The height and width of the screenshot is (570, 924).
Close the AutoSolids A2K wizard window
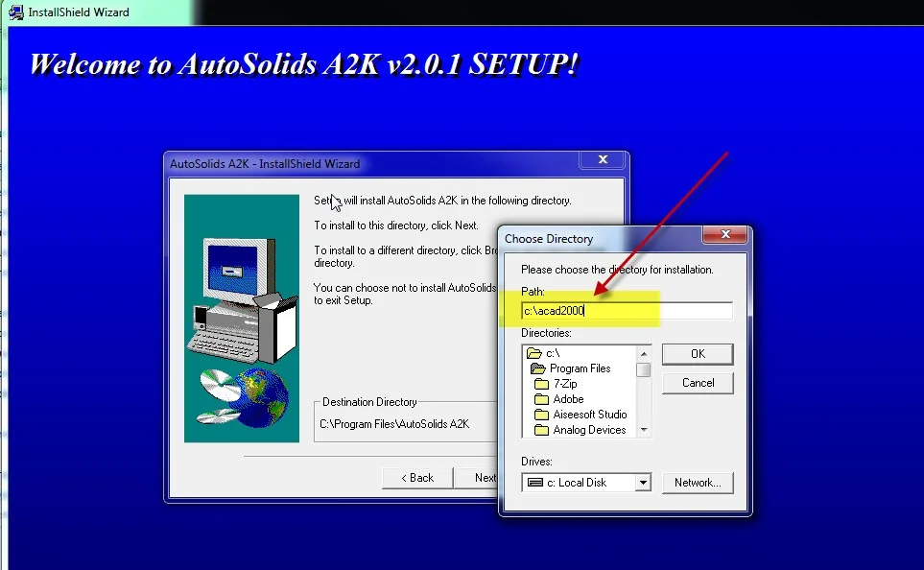click(x=603, y=159)
